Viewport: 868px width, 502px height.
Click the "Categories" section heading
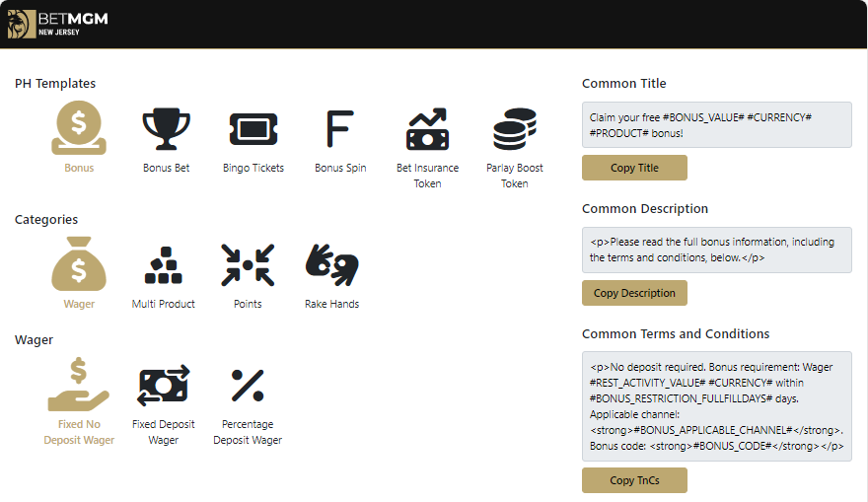(x=46, y=220)
